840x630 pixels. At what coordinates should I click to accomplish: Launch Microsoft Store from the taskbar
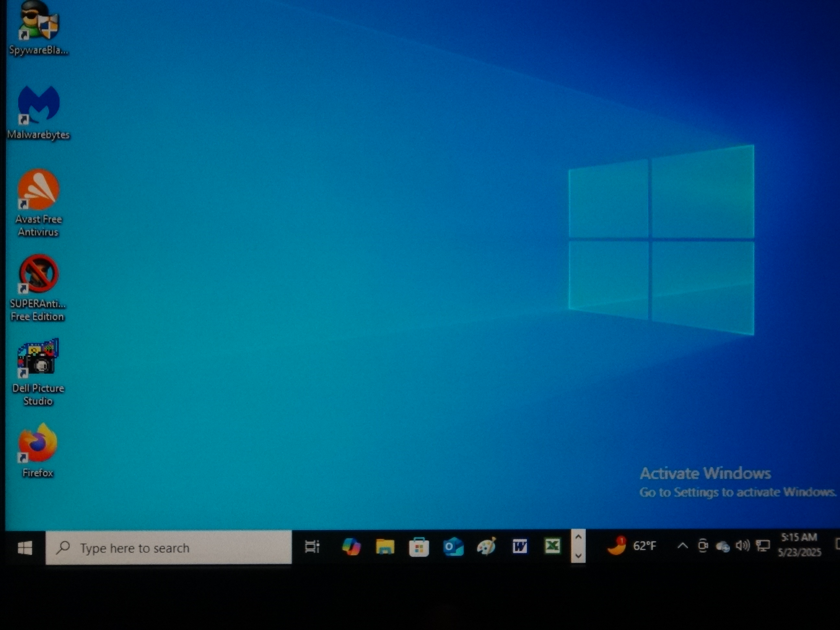pos(418,547)
